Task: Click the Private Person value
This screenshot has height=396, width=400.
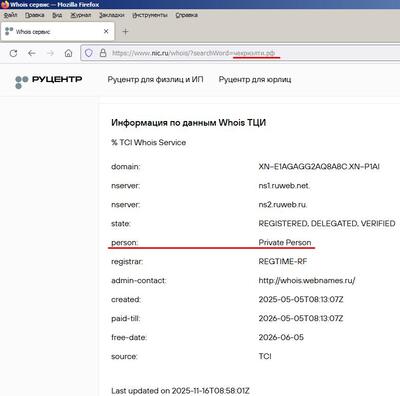Action: pyautogui.click(x=285, y=242)
